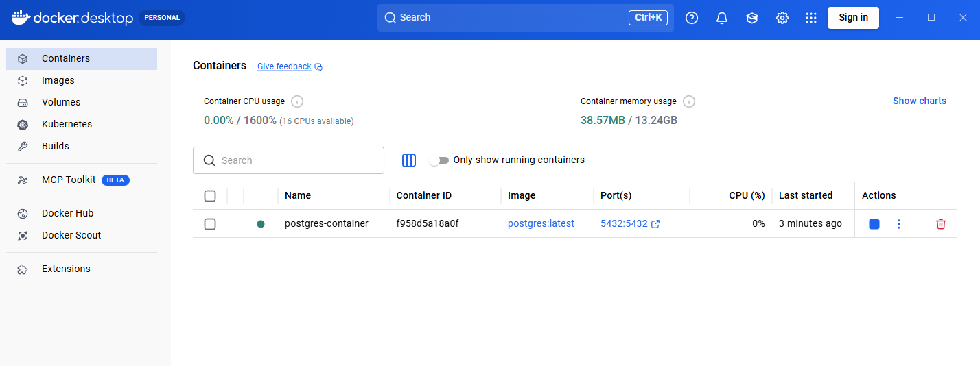Sort by the Container ID column header
Viewport: 980px width, 366px height.
click(x=424, y=195)
